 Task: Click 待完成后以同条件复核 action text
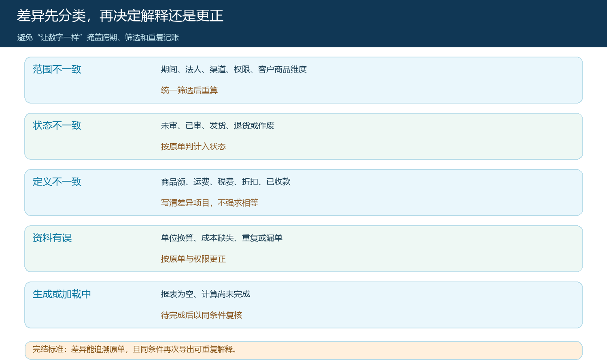202,315
